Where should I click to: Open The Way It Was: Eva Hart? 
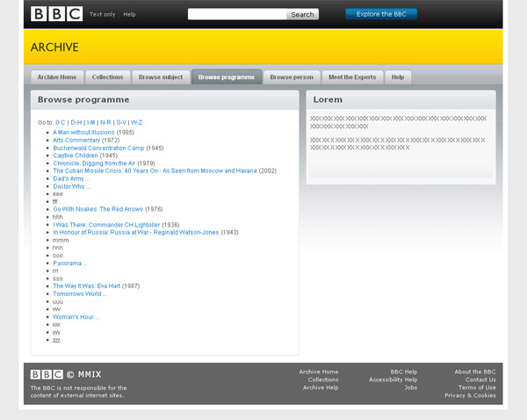(x=86, y=286)
